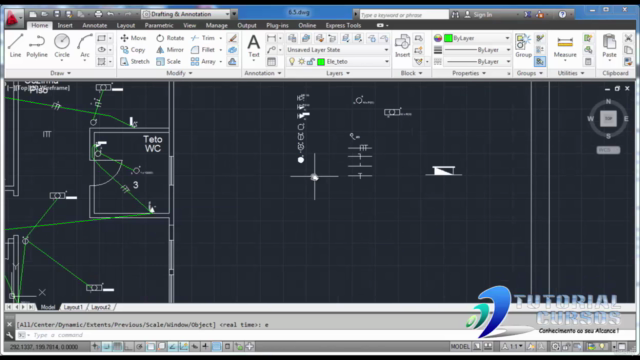Select the Polyline tool

coord(37,46)
